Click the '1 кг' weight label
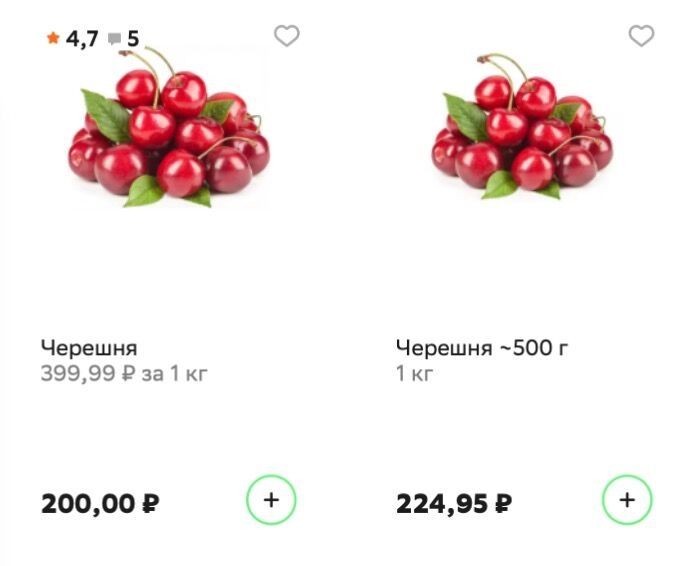The height and width of the screenshot is (566, 694). point(414,374)
